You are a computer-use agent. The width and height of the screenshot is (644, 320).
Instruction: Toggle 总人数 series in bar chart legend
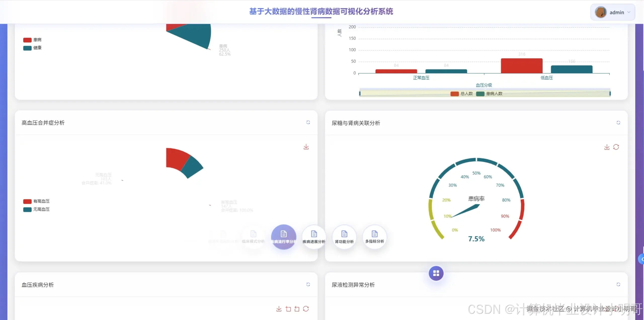tap(462, 94)
